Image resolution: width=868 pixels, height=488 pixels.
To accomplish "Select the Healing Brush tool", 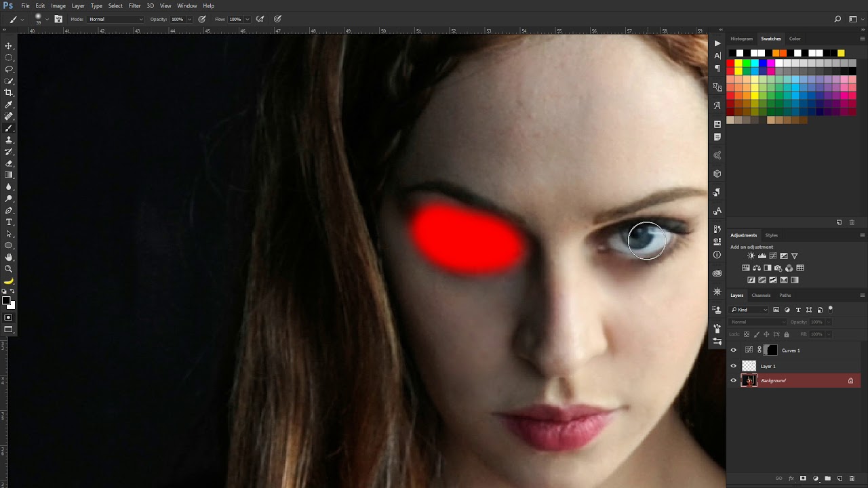I will click(x=9, y=116).
